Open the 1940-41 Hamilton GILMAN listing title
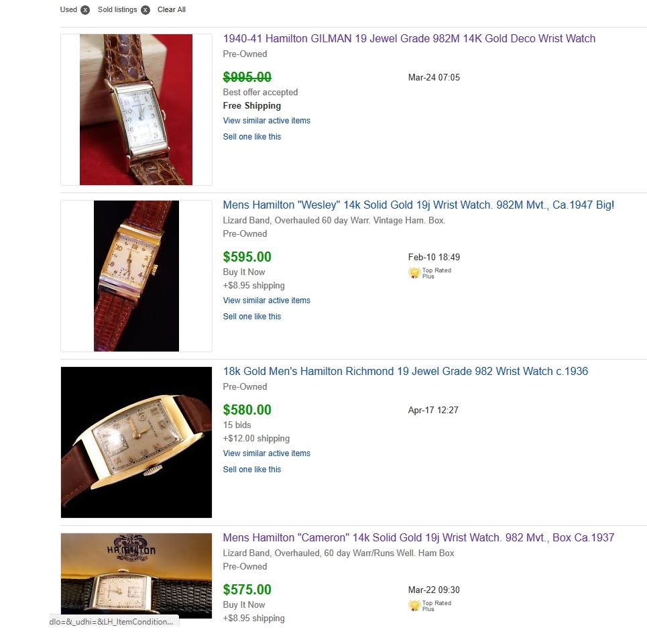 [x=409, y=39]
